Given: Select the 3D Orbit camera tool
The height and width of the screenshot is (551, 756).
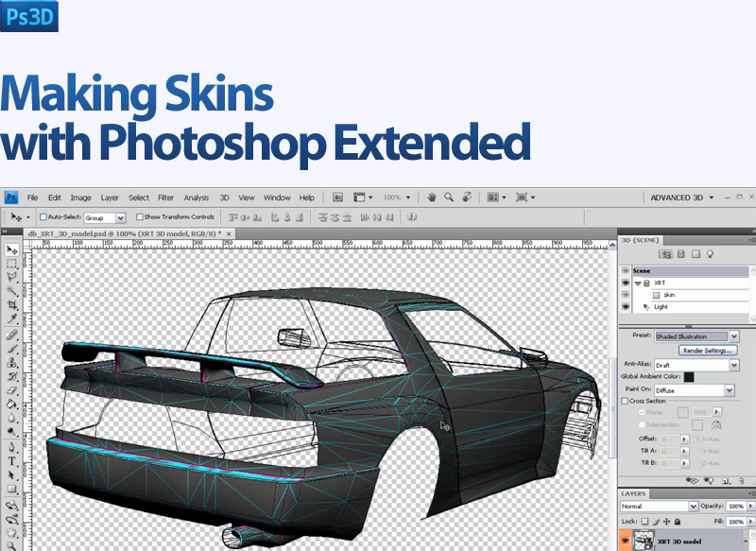Looking at the screenshot, I should pos(12,519).
